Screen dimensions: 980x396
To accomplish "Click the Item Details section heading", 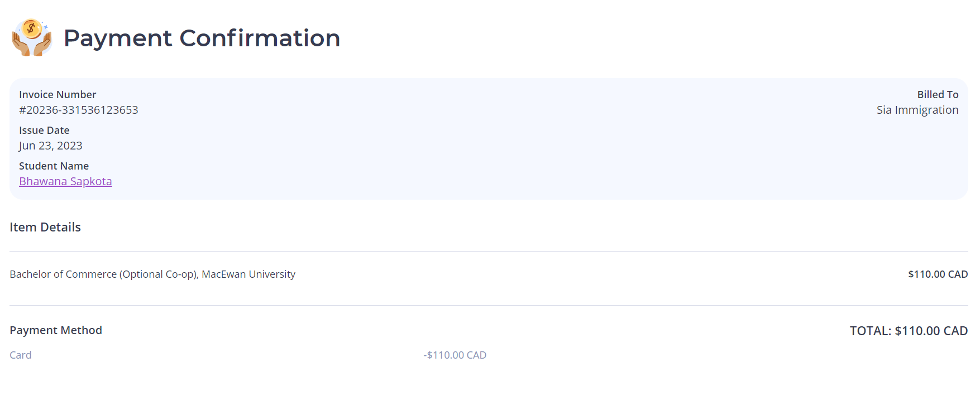I will pyautogui.click(x=45, y=227).
